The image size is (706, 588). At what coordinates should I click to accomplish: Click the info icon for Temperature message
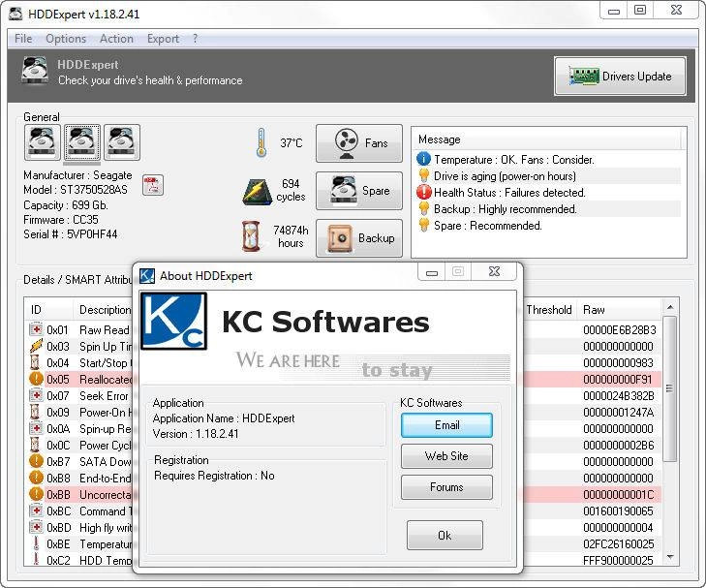point(423,159)
